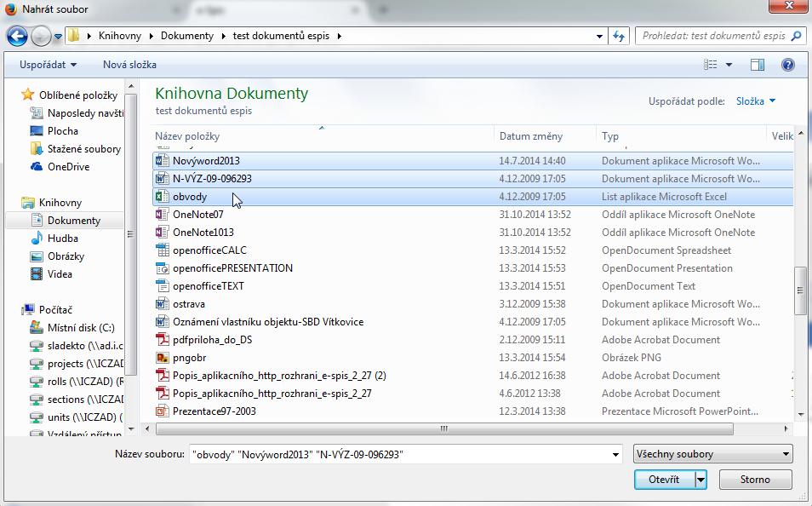Select sections network drive

[x=85, y=400]
